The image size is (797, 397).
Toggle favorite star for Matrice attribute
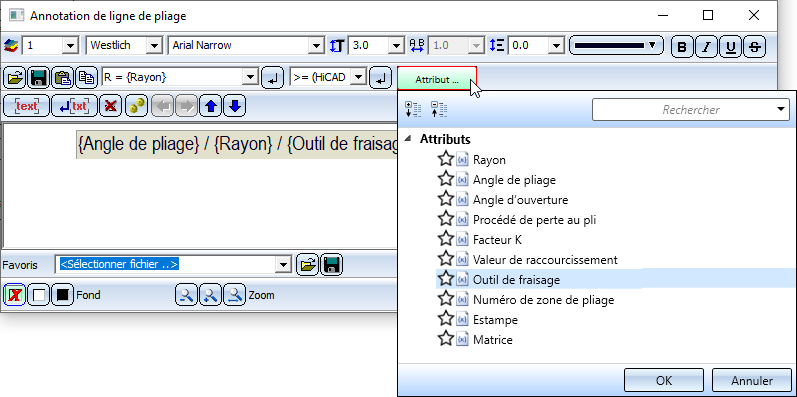pyautogui.click(x=445, y=339)
